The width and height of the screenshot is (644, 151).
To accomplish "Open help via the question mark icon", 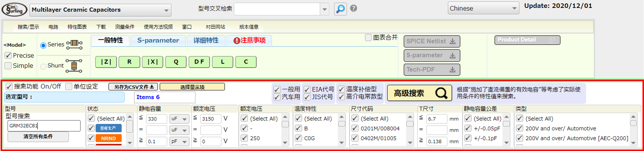I will (353, 8).
